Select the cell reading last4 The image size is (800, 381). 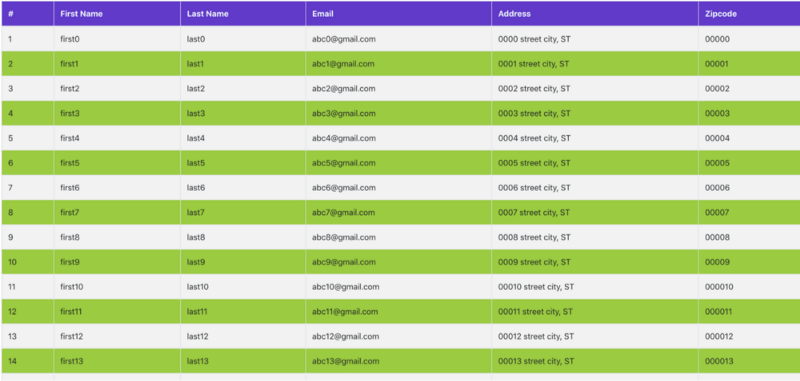pos(243,138)
